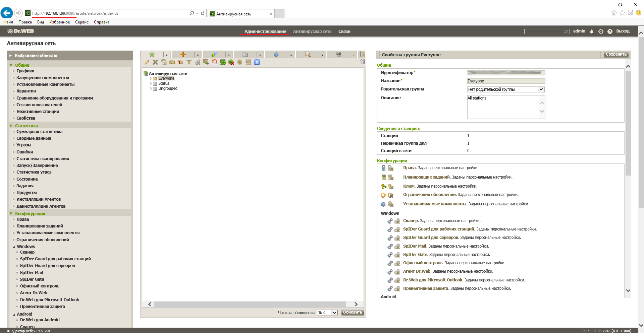Open the Файл menu
Viewport: 644px width, 333px height.
[x=8, y=22]
